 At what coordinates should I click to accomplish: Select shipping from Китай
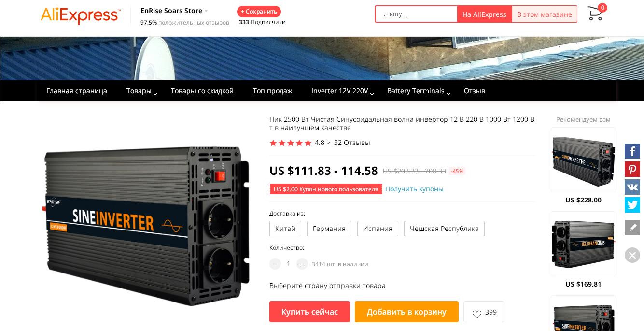click(285, 229)
